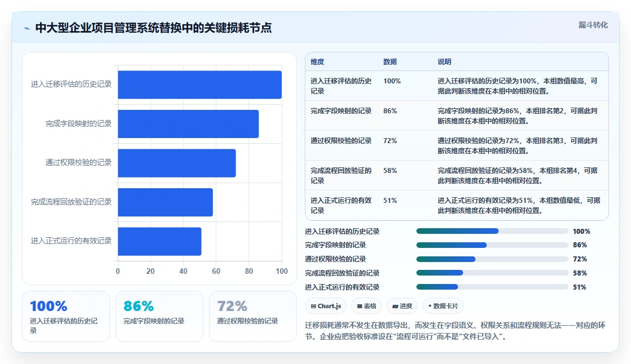Screen dimensions: 631x364
Task: Click the 51% cell in the table
Action: coord(390,200)
